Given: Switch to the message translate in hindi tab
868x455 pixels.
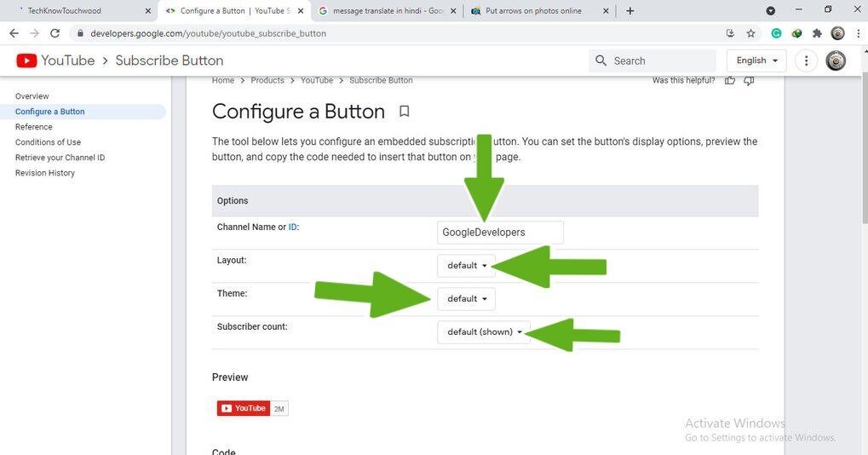Looking at the screenshot, I should 388,10.
